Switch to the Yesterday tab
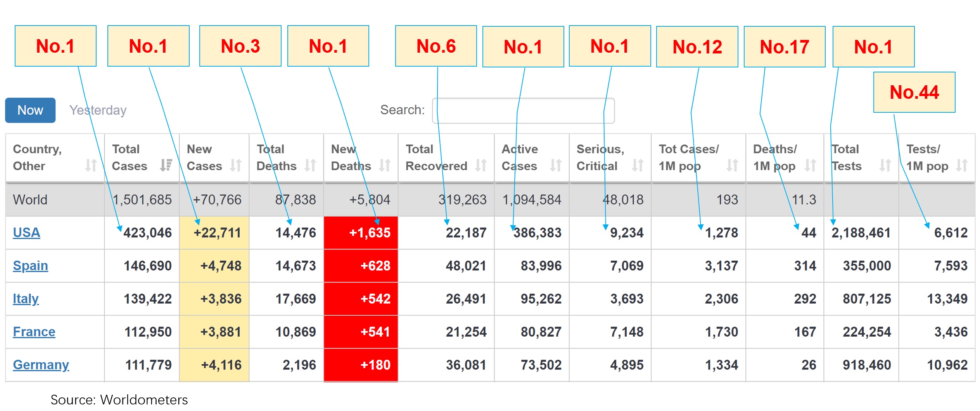Screen dimensions: 980x411 tap(98, 110)
